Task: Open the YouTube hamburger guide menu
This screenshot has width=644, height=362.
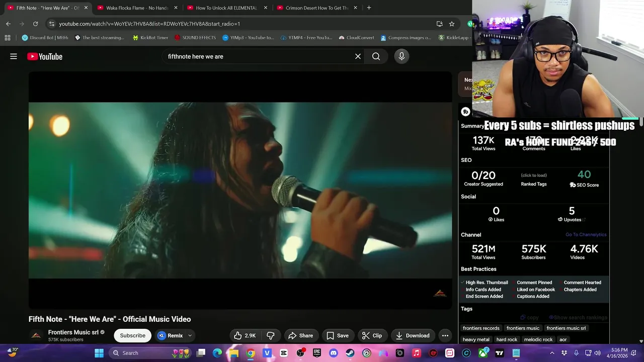Action: pos(14,56)
